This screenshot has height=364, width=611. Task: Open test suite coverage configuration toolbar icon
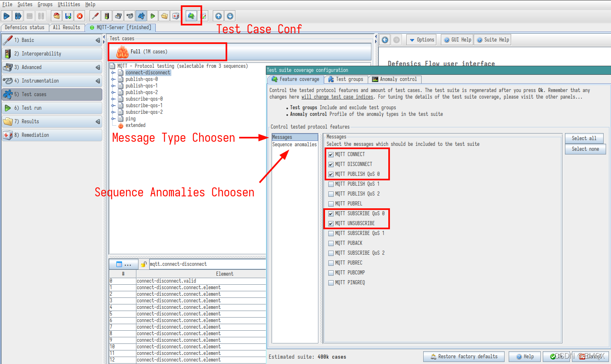tap(191, 16)
